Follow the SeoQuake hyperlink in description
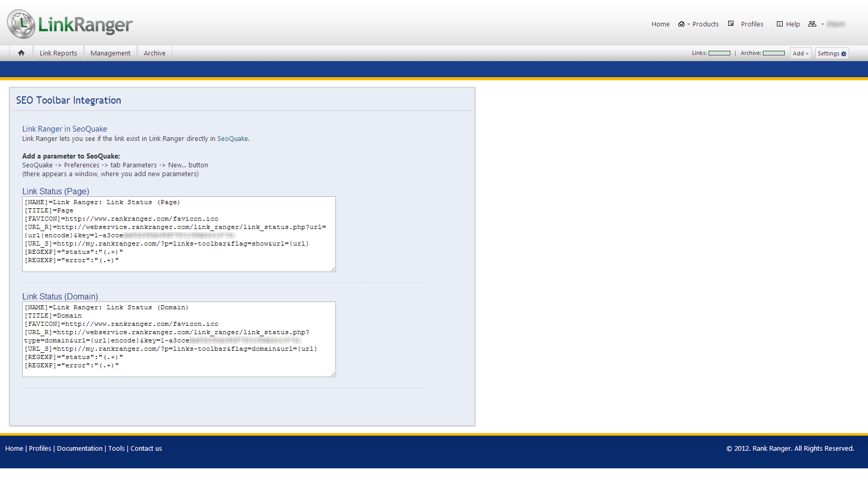The image size is (868, 502). 232,139
